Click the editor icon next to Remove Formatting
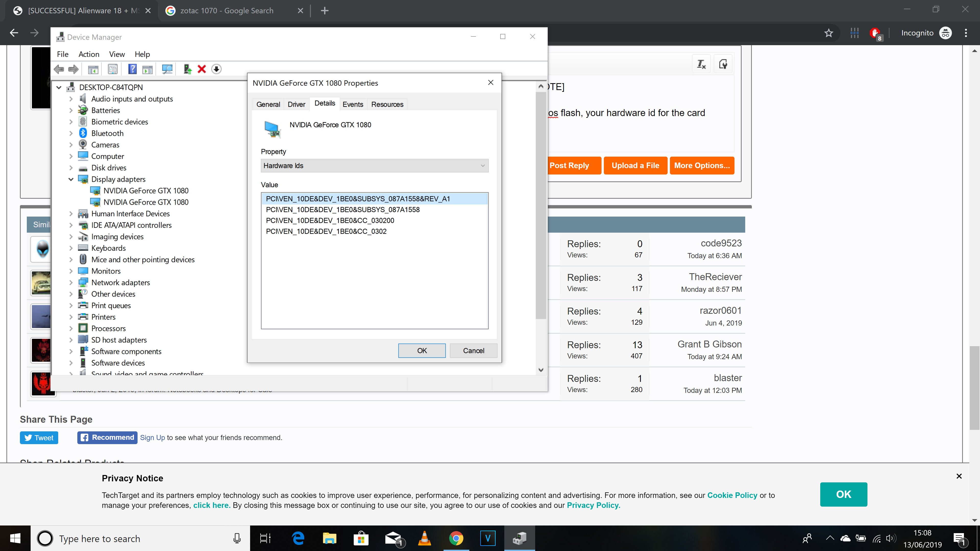Image resolution: width=980 pixels, height=551 pixels. click(x=723, y=64)
